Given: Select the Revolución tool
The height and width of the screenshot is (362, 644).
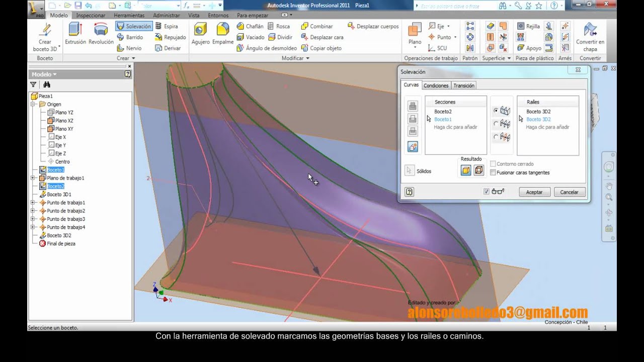Looking at the screenshot, I should 101,33.
